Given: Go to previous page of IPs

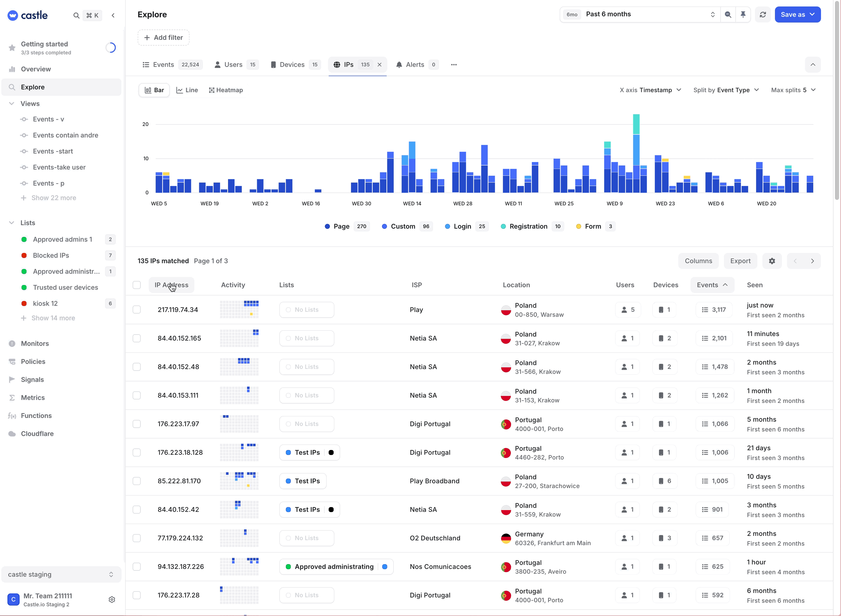Looking at the screenshot, I should coord(795,261).
